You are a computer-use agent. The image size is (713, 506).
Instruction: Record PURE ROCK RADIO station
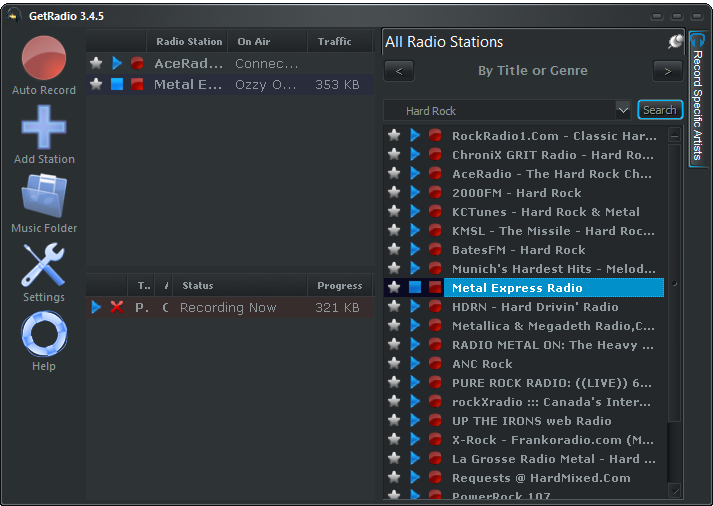click(x=435, y=383)
